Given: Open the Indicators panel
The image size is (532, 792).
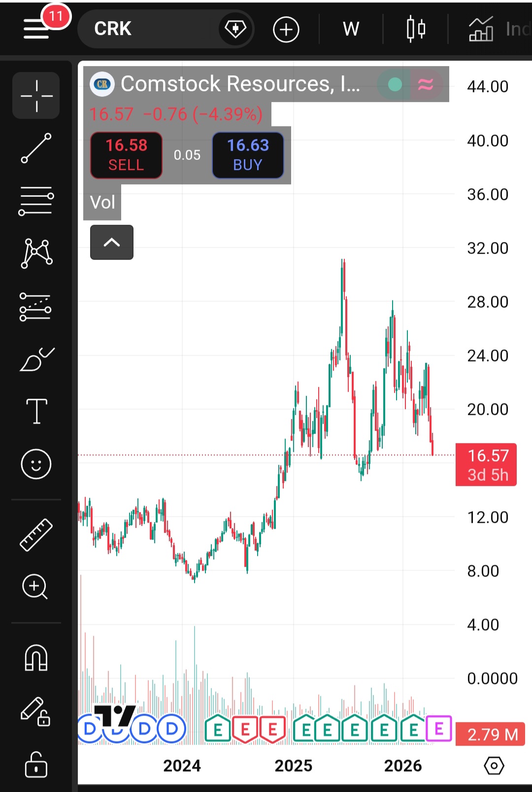Looking at the screenshot, I should [x=499, y=29].
